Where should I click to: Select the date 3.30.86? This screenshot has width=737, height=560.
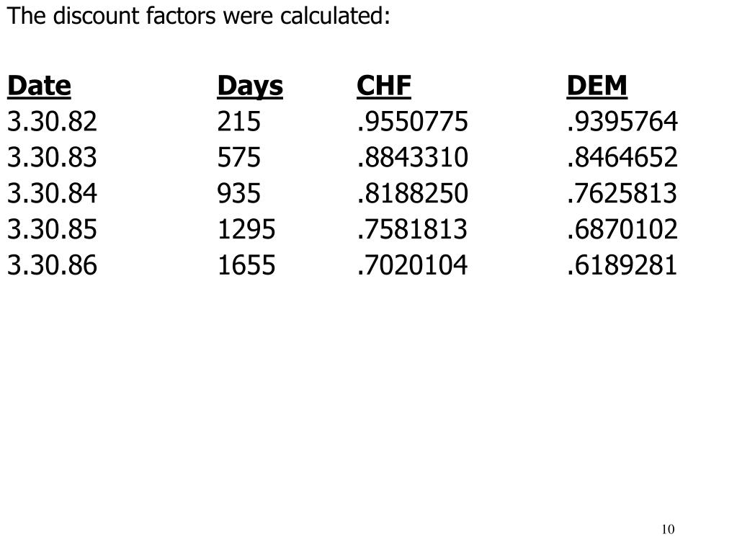pyautogui.click(x=52, y=265)
